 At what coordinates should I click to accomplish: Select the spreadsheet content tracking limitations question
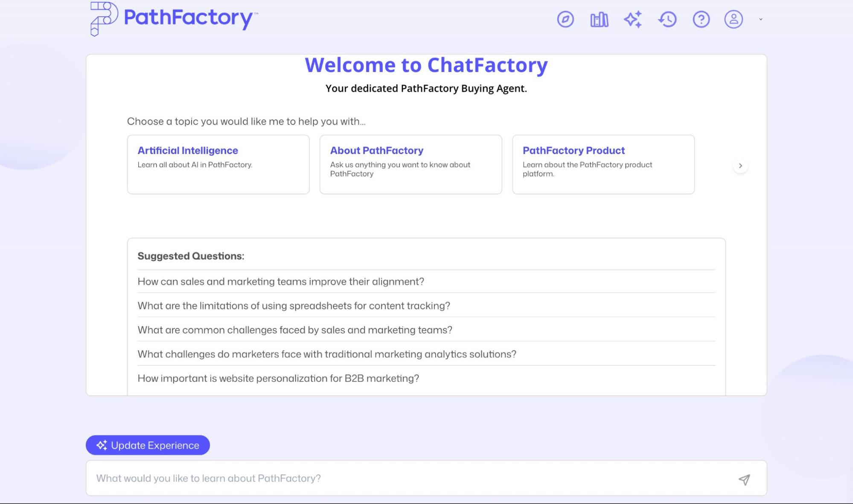pyautogui.click(x=294, y=305)
